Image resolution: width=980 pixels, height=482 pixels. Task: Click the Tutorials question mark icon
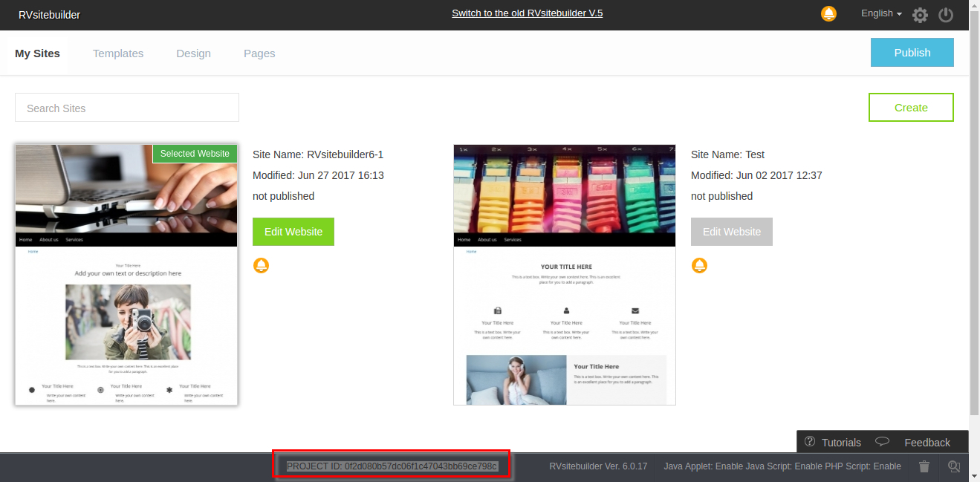click(x=810, y=442)
